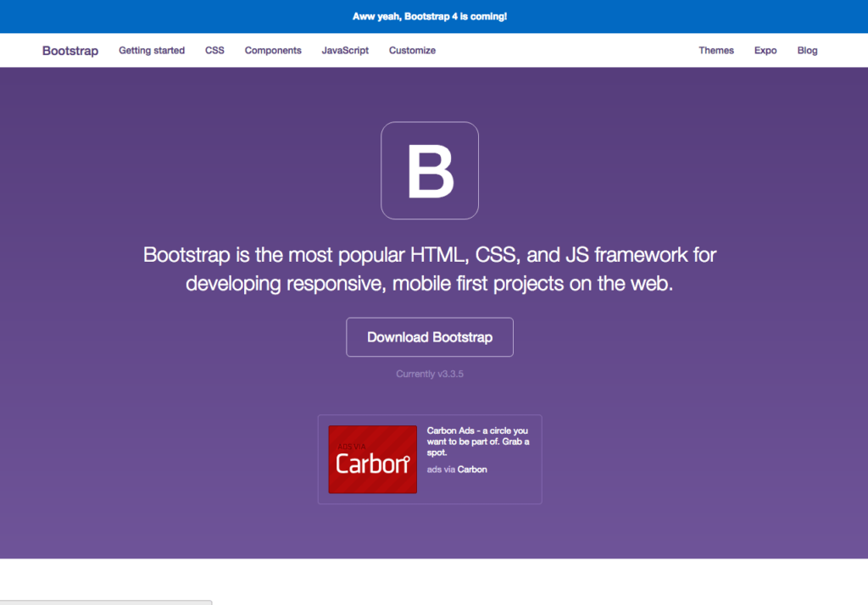
Task: Navigate to the Customize page
Action: click(412, 50)
